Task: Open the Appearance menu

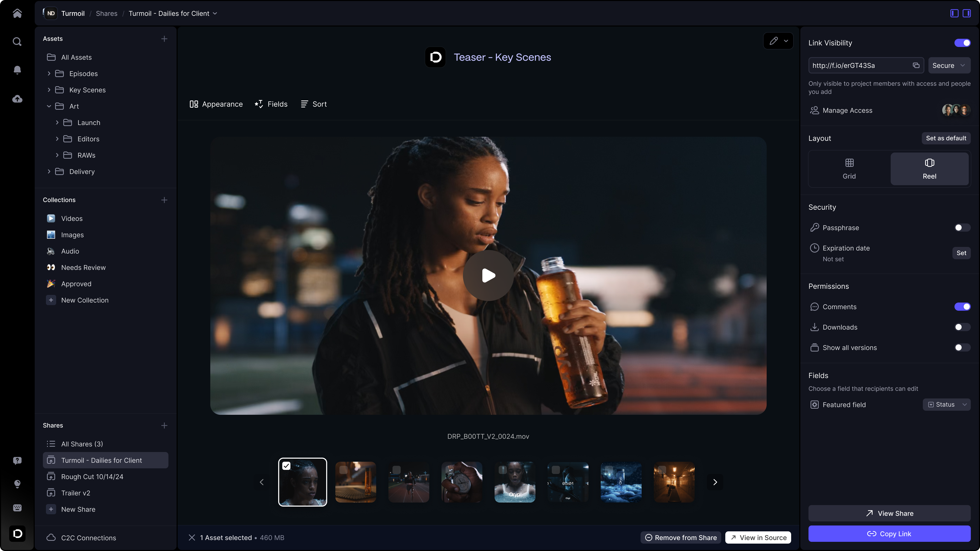Action: [x=216, y=104]
